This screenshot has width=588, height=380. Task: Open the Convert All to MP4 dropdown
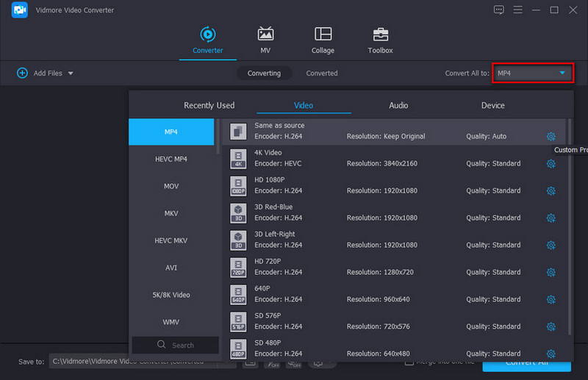pos(532,74)
